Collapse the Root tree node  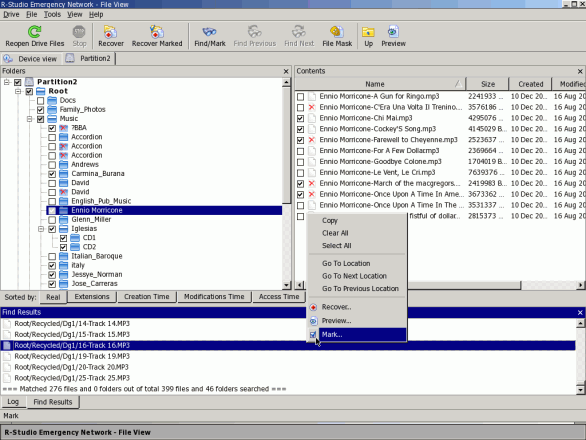pyautogui.click(x=18, y=91)
